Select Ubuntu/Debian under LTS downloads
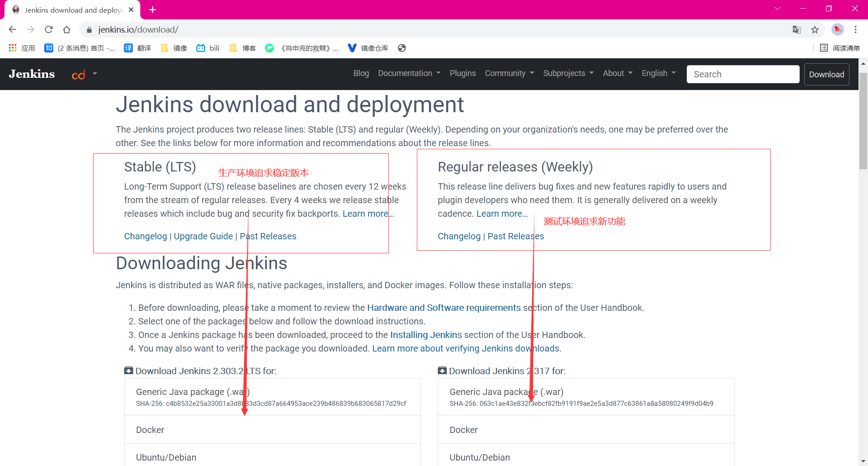This screenshot has width=868, height=466. [273, 455]
